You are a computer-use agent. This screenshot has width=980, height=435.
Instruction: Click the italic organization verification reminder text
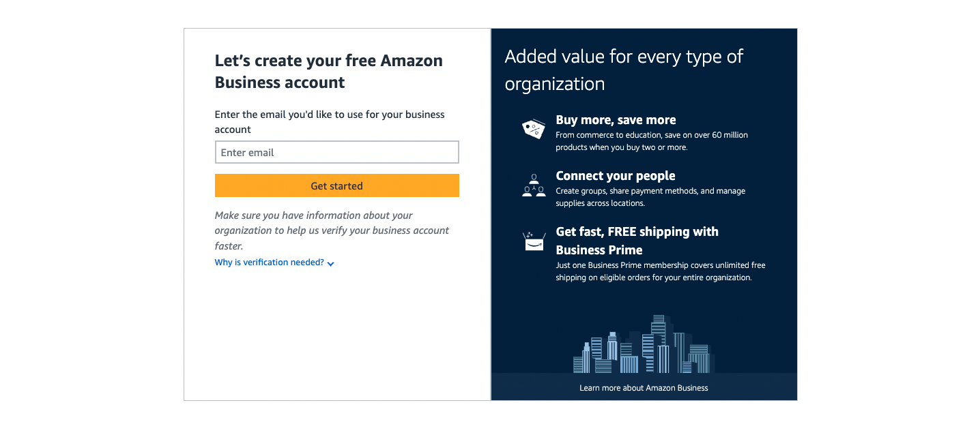pyautogui.click(x=331, y=230)
